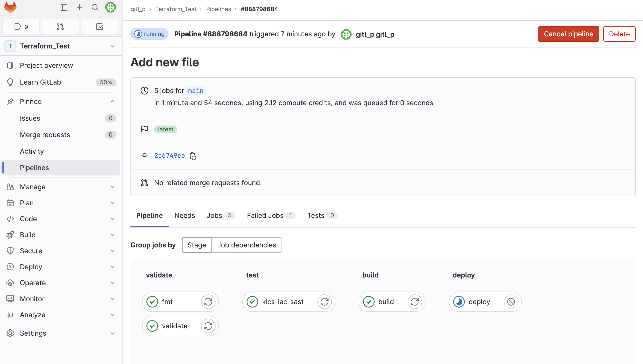Image resolution: width=643 pixels, height=364 pixels.
Task: Open the to-do list icon in the sidebar
Action: [100, 26]
